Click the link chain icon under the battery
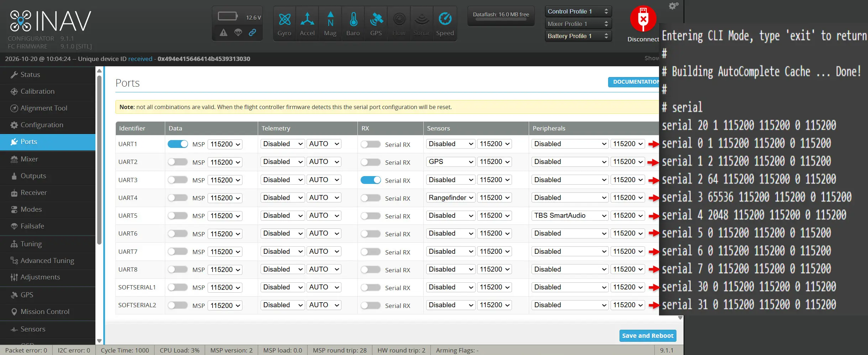This screenshot has height=355, width=868. tap(252, 33)
